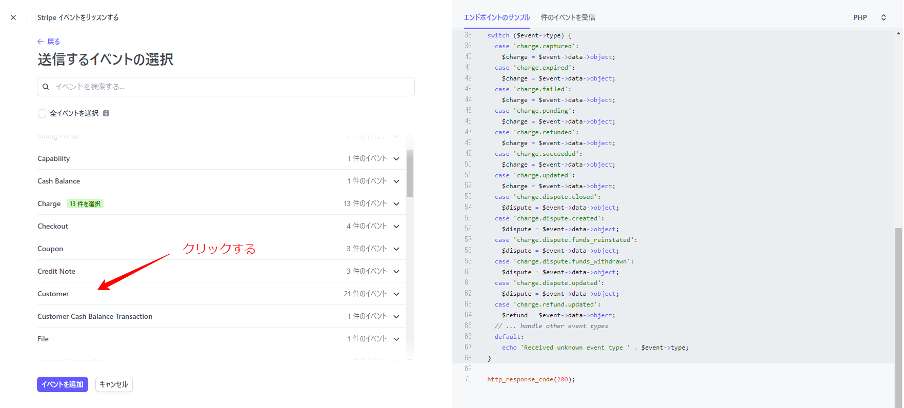Click the イベントを追加 button
The image size is (904, 408).
click(x=62, y=384)
